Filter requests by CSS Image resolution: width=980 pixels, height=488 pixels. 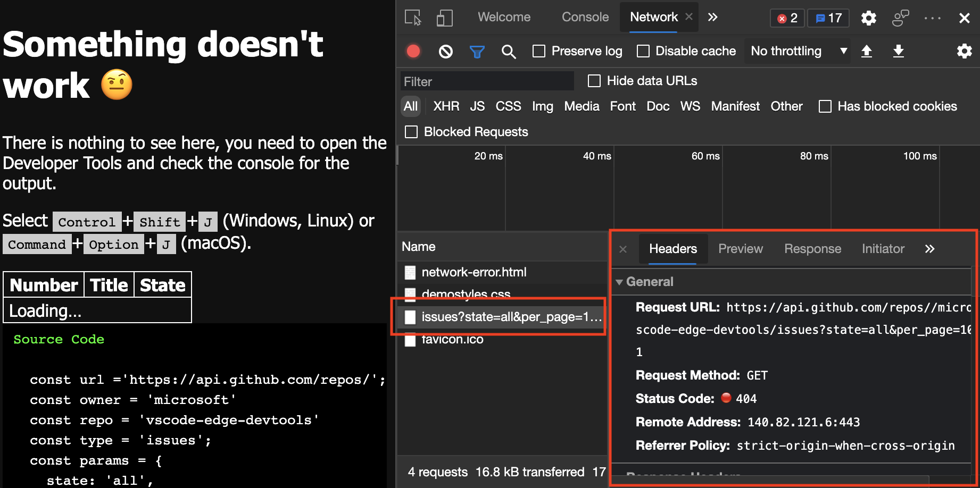(508, 106)
